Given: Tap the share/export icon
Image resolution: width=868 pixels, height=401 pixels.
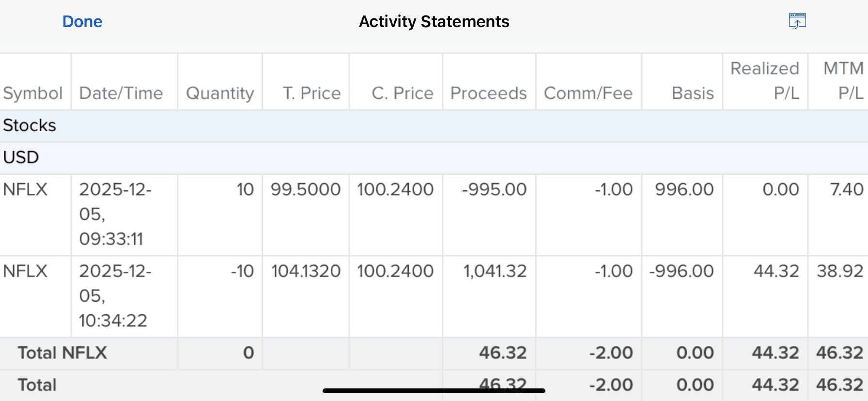Looking at the screenshot, I should click(797, 21).
